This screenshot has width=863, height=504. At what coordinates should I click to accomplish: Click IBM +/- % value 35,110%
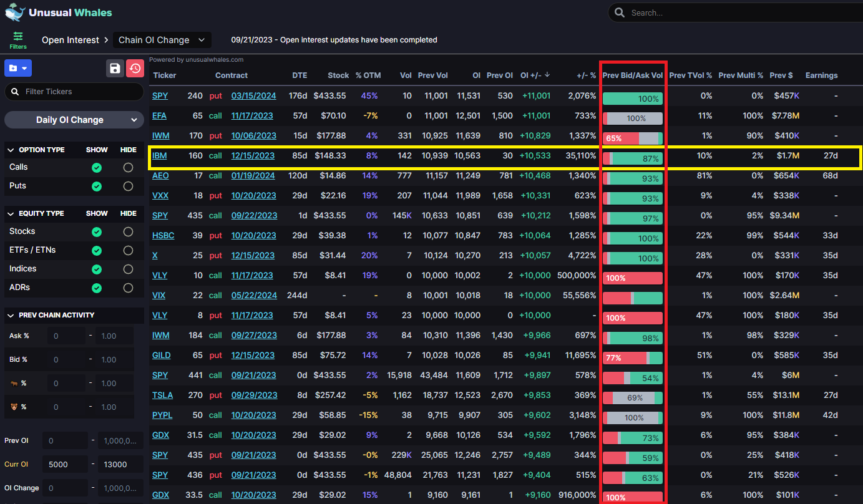pyautogui.click(x=580, y=156)
